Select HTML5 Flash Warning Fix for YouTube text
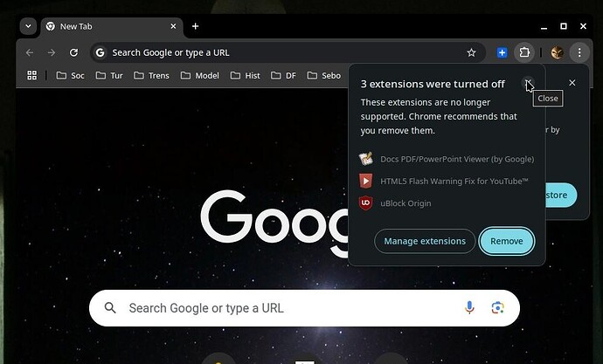This screenshot has width=603, height=364. tap(454, 182)
